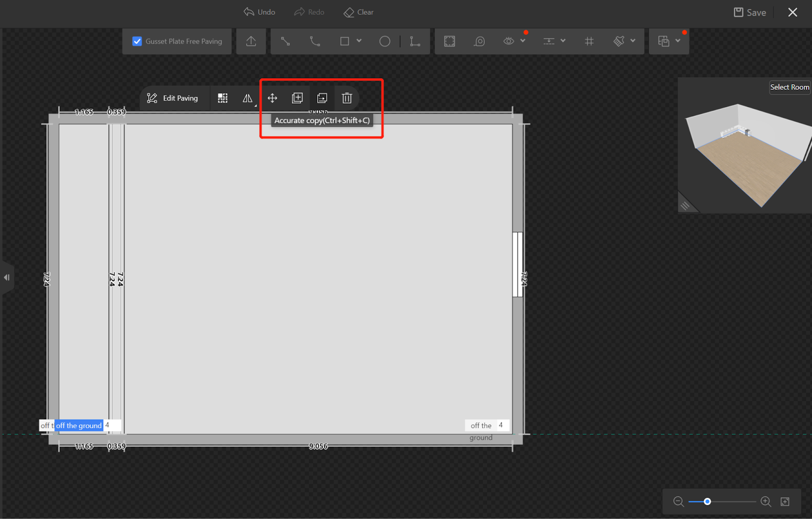Select the circle drawing tool
The image size is (812, 519).
385,42
